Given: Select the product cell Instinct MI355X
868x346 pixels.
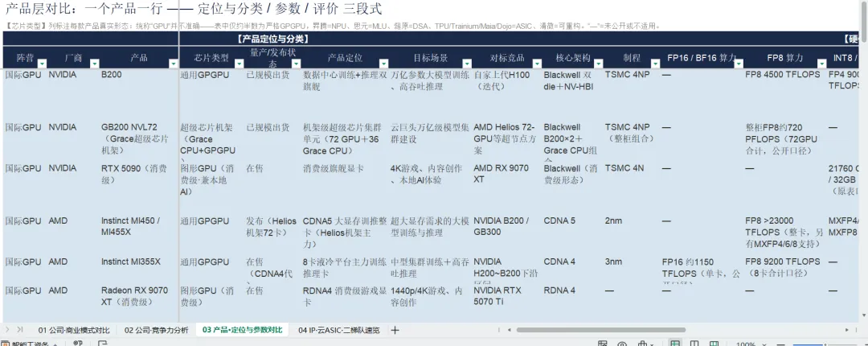Looking at the screenshot, I should 131,262.
